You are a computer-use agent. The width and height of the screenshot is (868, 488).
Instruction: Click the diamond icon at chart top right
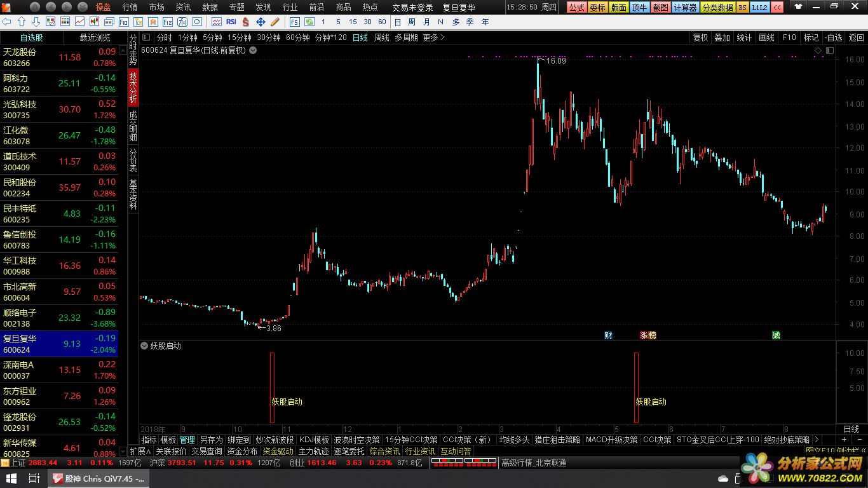tap(818, 50)
